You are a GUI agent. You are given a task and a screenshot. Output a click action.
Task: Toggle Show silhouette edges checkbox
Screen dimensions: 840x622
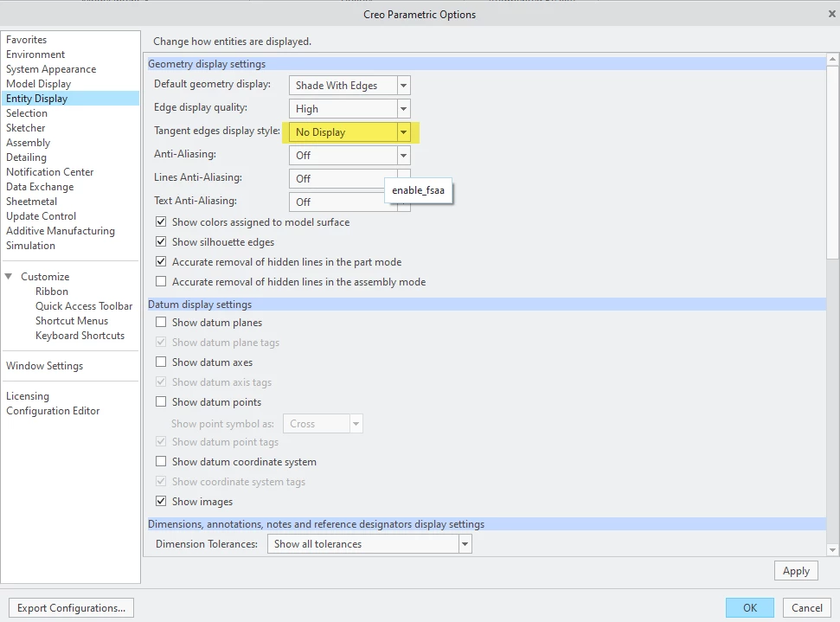pos(161,241)
